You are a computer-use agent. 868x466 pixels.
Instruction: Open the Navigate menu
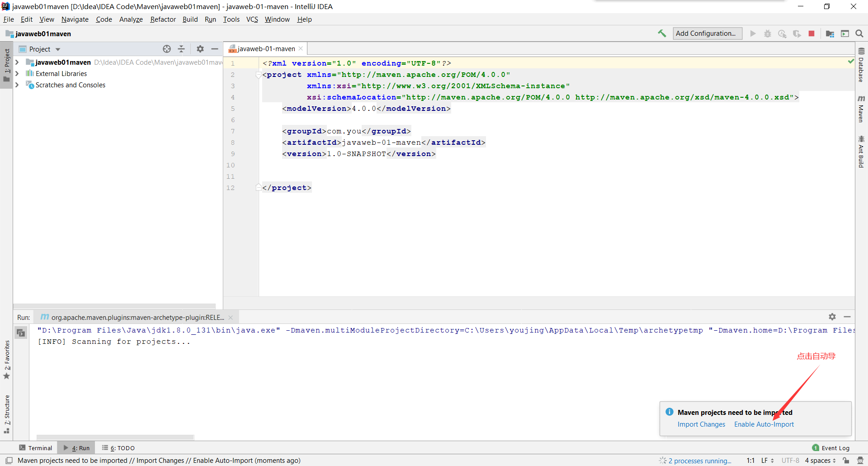pos(75,19)
